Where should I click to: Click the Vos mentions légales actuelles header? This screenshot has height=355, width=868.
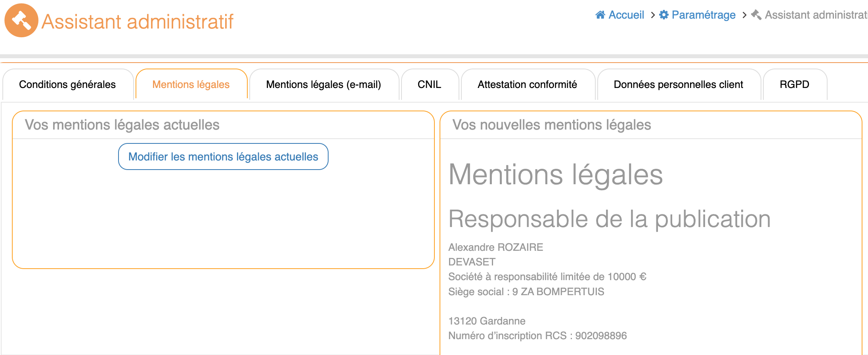tap(122, 125)
